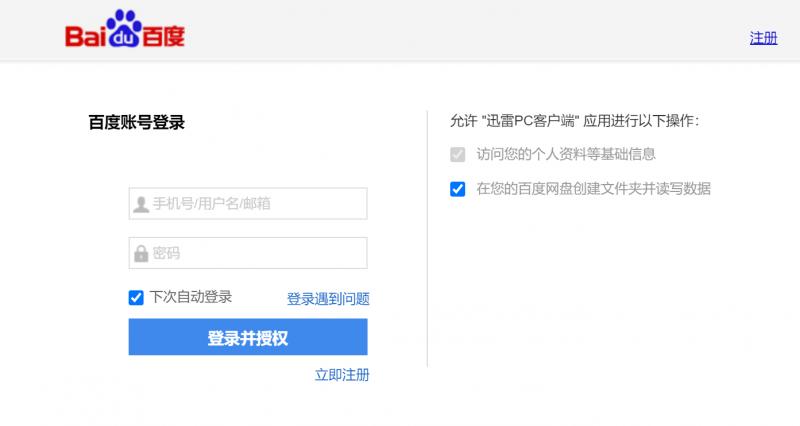Screen dimensions: 800x426
Task: Click the 允许 "迅雷PC客户端" authorization text
Action: 575,121
